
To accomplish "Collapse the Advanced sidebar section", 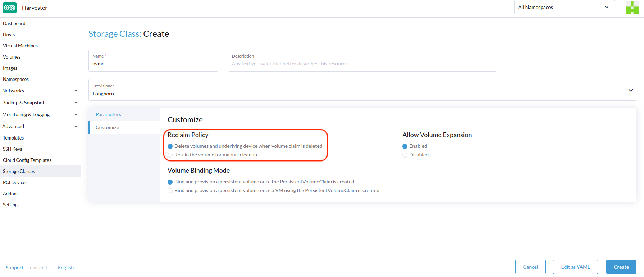I will click(x=76, y=126).
